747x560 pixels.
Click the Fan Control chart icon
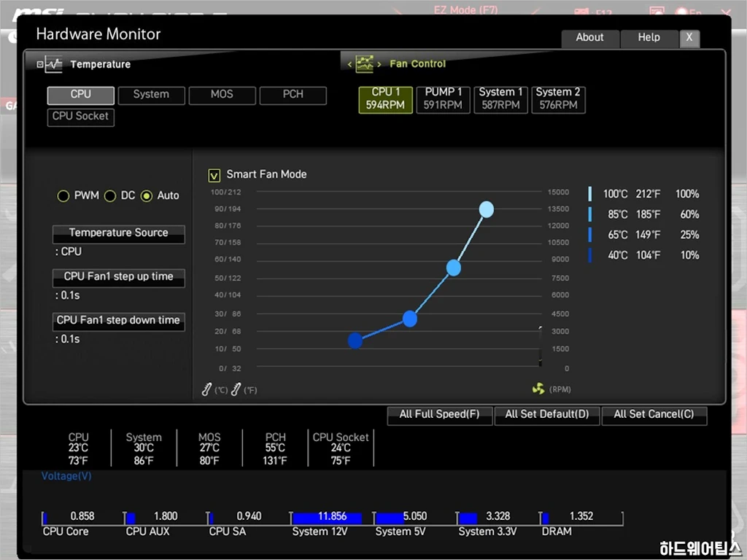[365, 63]
